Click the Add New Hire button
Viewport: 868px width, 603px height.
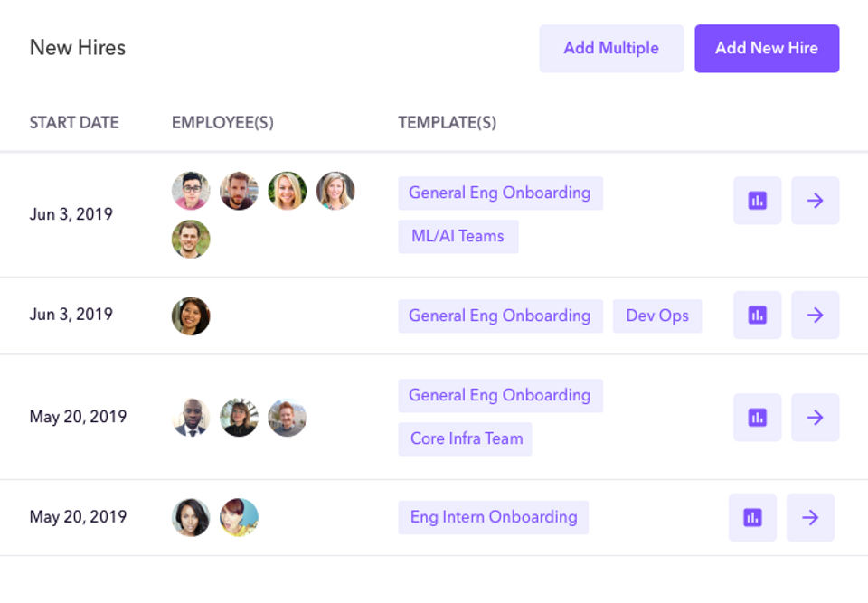pos(767,49)
